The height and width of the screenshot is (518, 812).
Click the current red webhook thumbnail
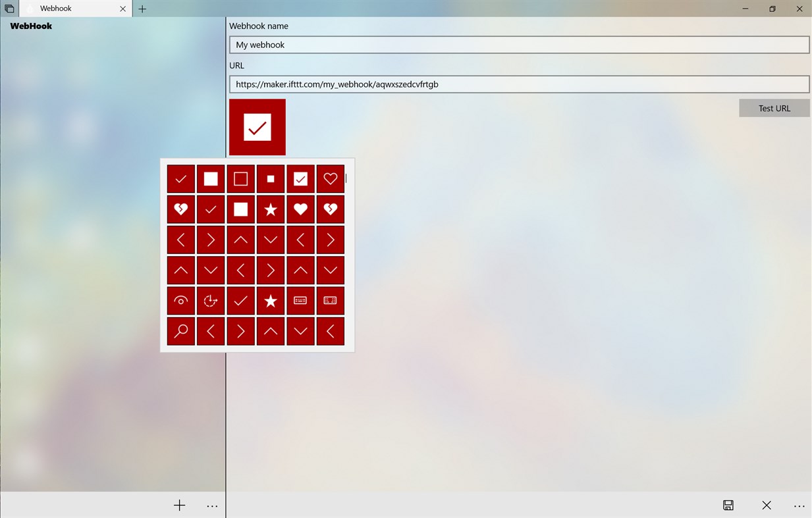pos(257,126)
